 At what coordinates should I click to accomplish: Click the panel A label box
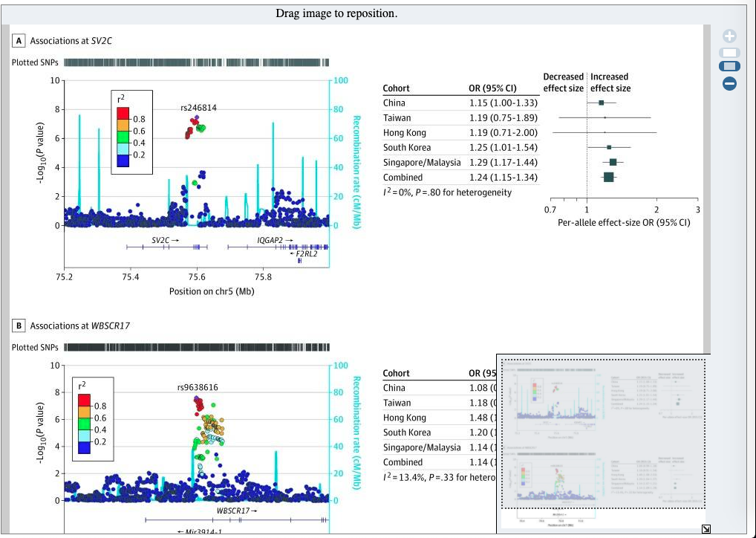coord(19,41)
